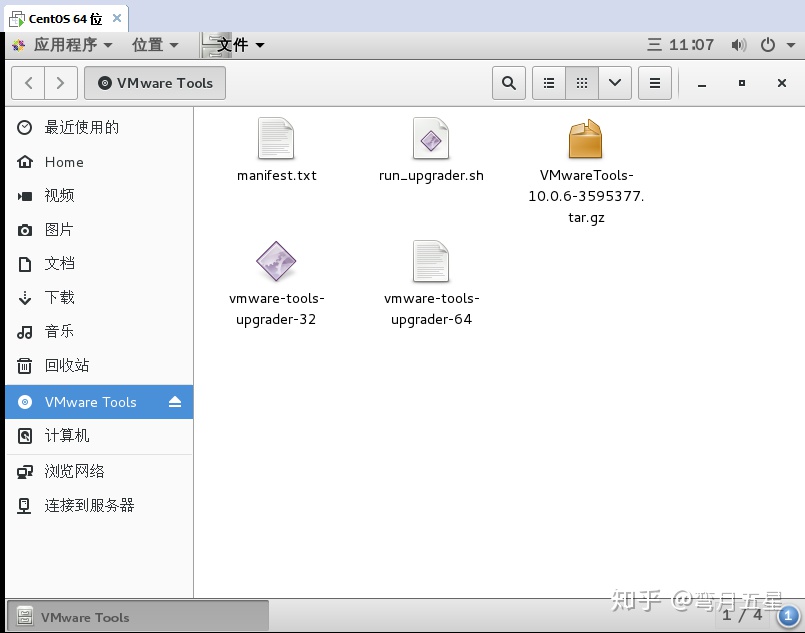This screenshot has width=805, height=633.
Task: Select the CentOS 64 位 tab
Action: (65, 19)
